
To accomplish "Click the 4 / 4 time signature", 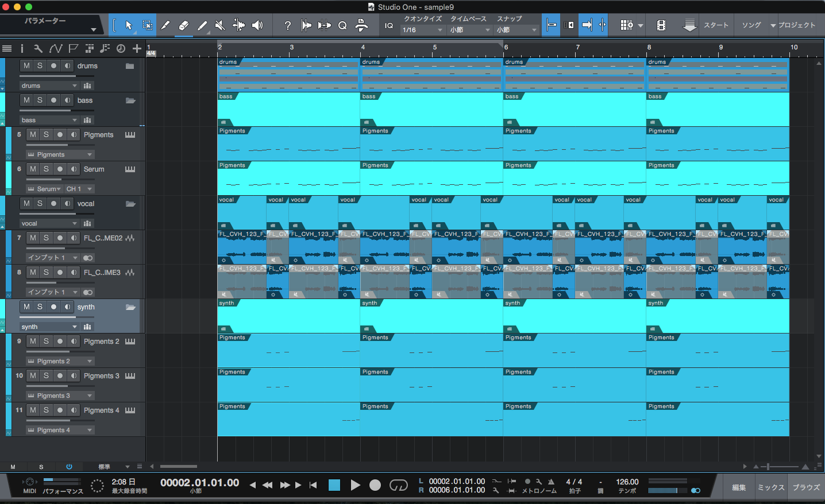I will 574,482.
